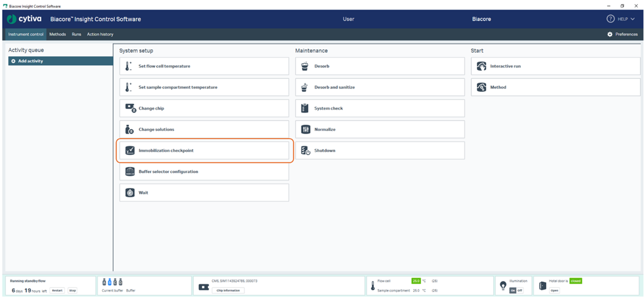This screenshot has height=297, width=644.
Task: Click buffer bottle B icon
Action: (x=110, y=282)
